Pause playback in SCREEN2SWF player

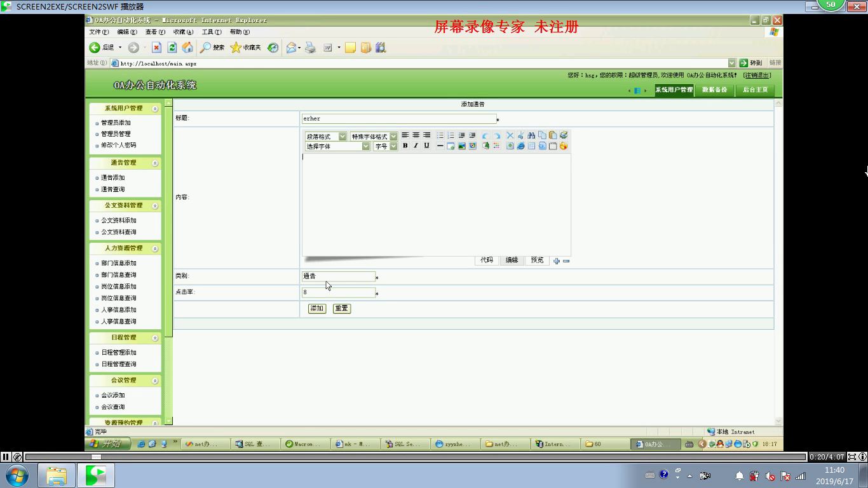[x=6, y=456]
